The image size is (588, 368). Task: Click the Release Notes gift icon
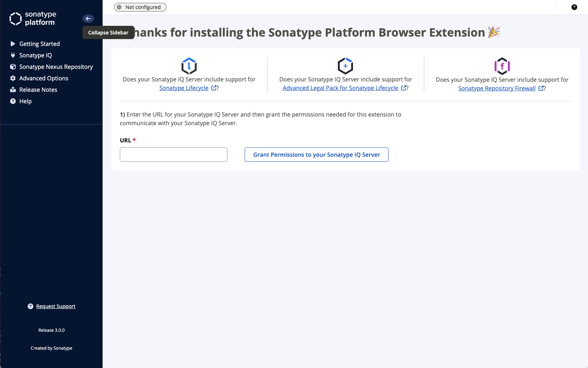tap(13, 90)
